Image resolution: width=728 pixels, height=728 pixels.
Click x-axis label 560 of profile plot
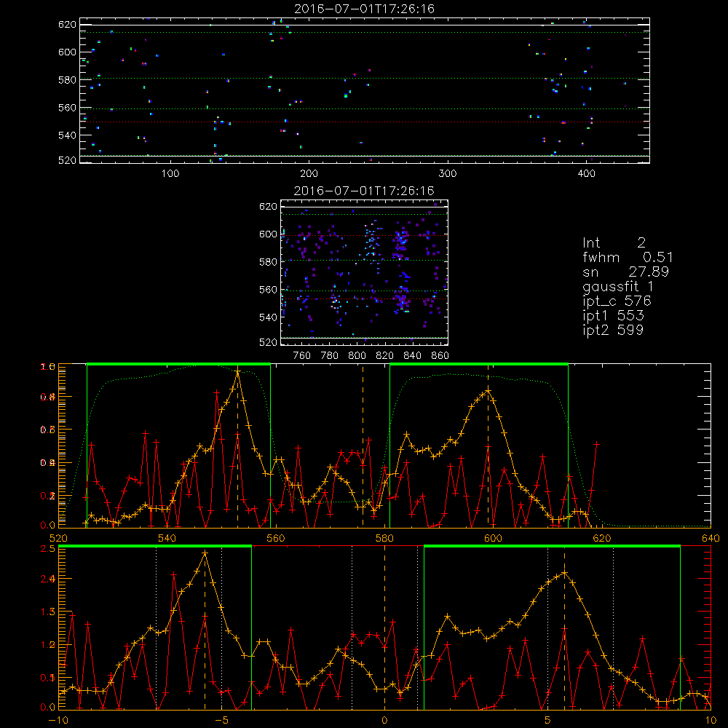[276, 539]
